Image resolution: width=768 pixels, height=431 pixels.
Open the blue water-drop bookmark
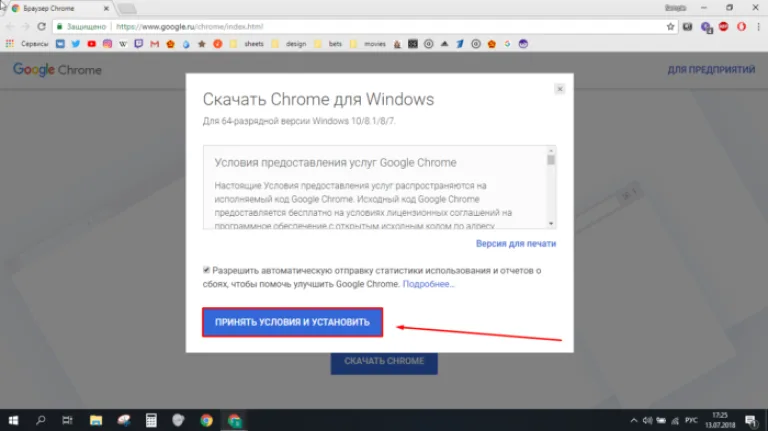[x=186, y=44]
